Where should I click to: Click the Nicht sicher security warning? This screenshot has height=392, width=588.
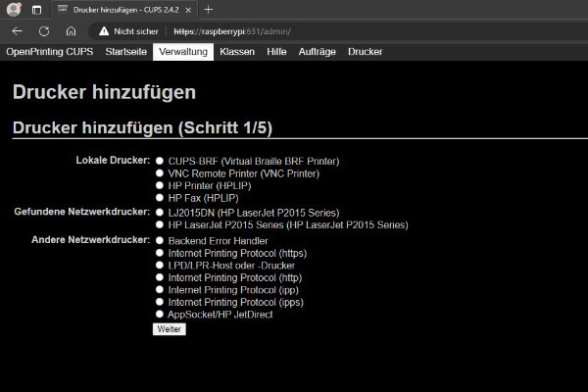coord(128,31)
